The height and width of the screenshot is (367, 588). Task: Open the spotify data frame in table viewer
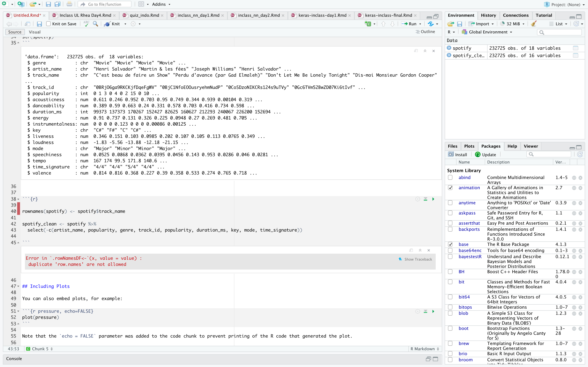(x=576, y=48)
